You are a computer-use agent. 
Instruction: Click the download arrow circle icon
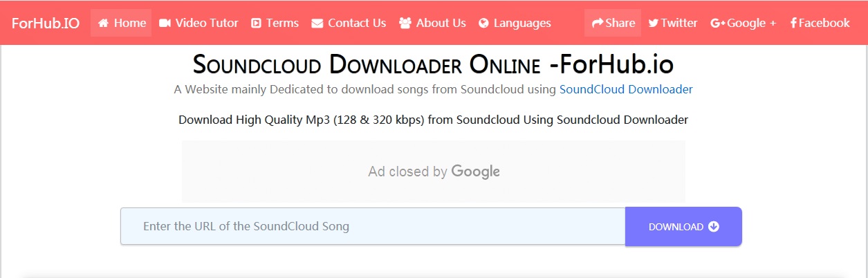(714, 227)
